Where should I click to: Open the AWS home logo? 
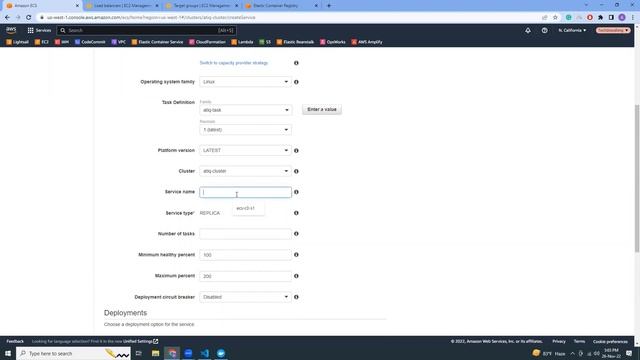point(11,30)
